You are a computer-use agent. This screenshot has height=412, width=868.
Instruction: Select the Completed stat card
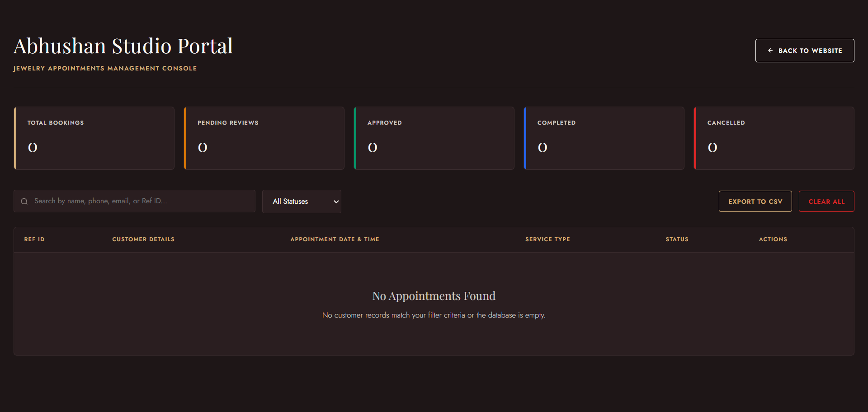pos(604,138)
